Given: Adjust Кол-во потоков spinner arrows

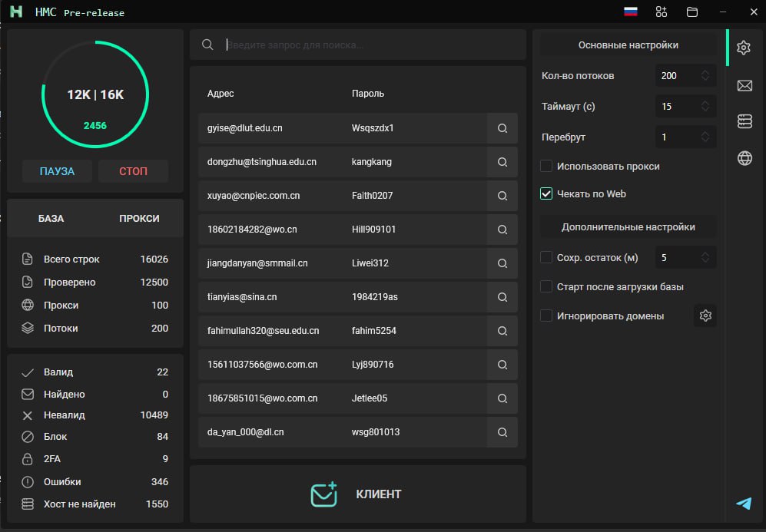Looking at the screenshot, I should click(705, 75).
